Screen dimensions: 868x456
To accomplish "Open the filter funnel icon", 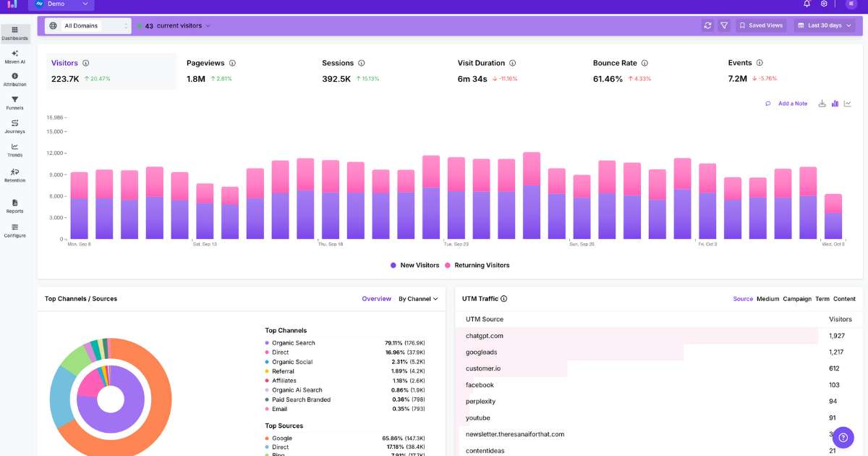I will coord(724,25).
